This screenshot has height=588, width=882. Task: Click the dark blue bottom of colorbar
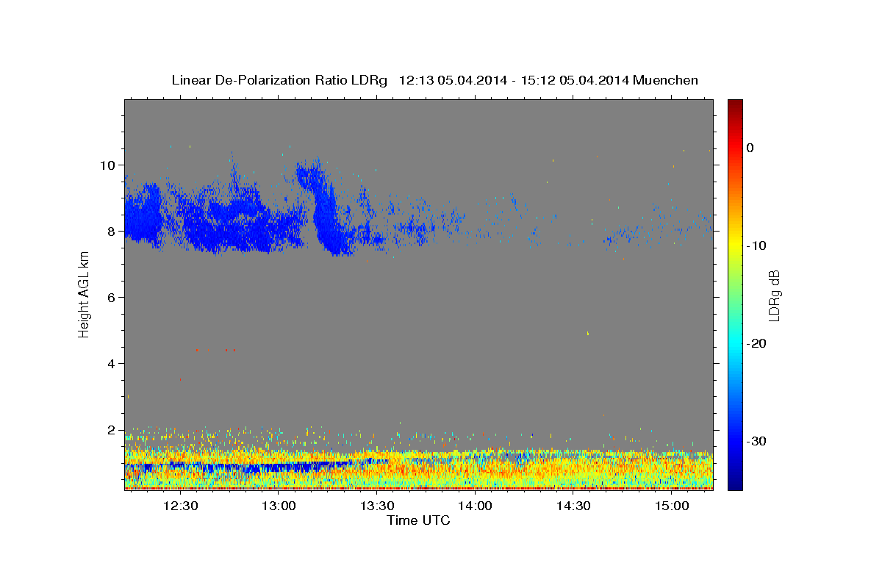735,484
